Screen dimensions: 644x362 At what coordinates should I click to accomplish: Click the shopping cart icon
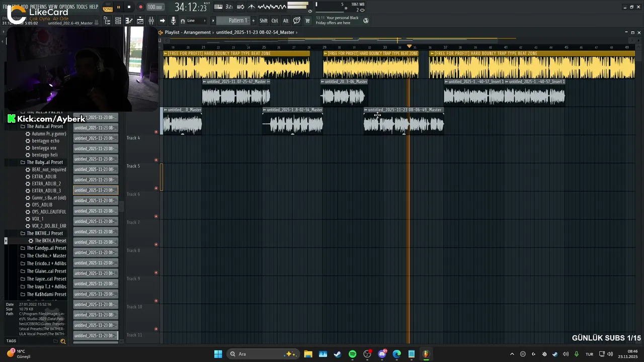307,21
